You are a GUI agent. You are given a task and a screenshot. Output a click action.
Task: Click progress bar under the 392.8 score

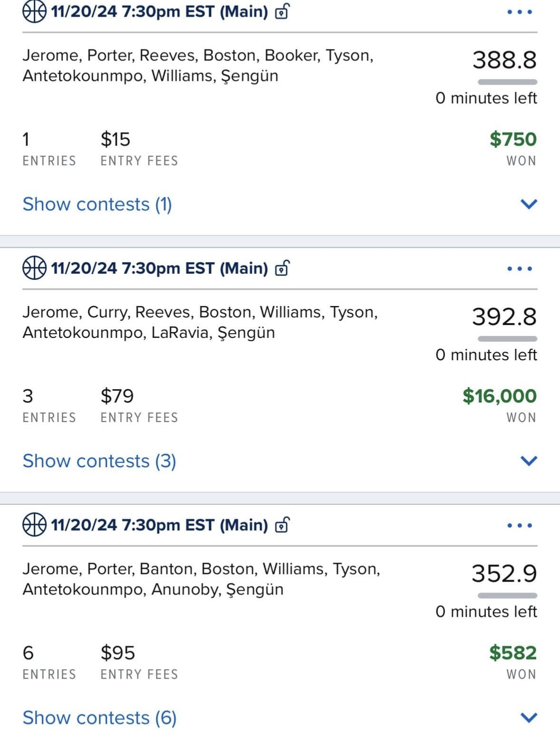(x=507, y=339)
